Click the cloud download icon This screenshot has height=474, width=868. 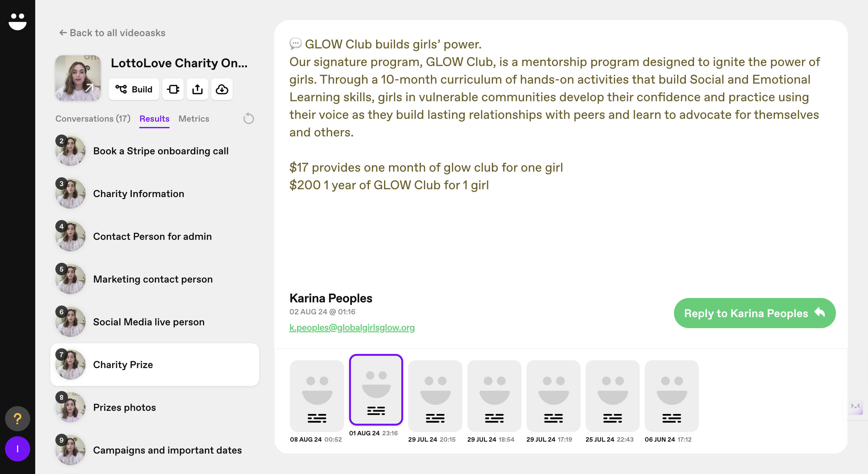point(222,89)
